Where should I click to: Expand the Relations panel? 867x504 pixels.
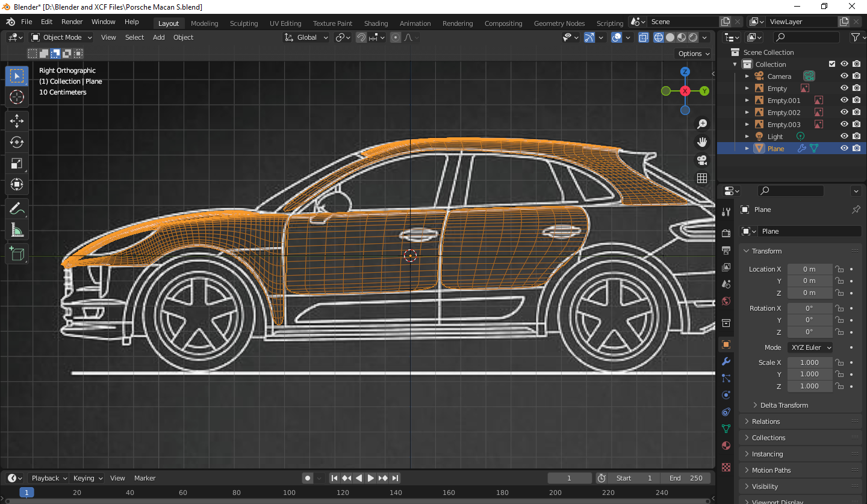(766, 422)
